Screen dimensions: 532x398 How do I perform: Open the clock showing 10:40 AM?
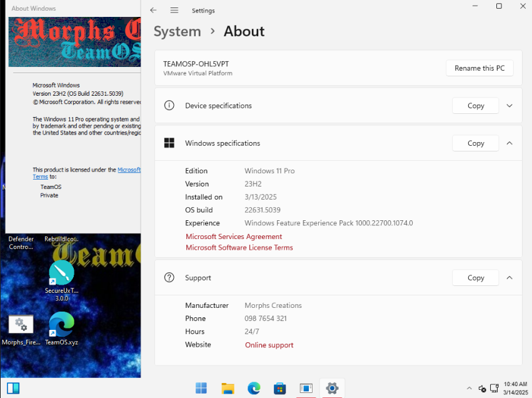[515, 388]
